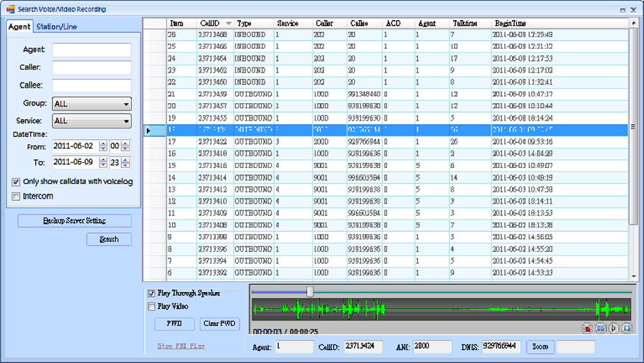Image resolution: width=644 pixels, height=363 pixels.
Task: Click the Caller column header
Action: click(329, 24)
